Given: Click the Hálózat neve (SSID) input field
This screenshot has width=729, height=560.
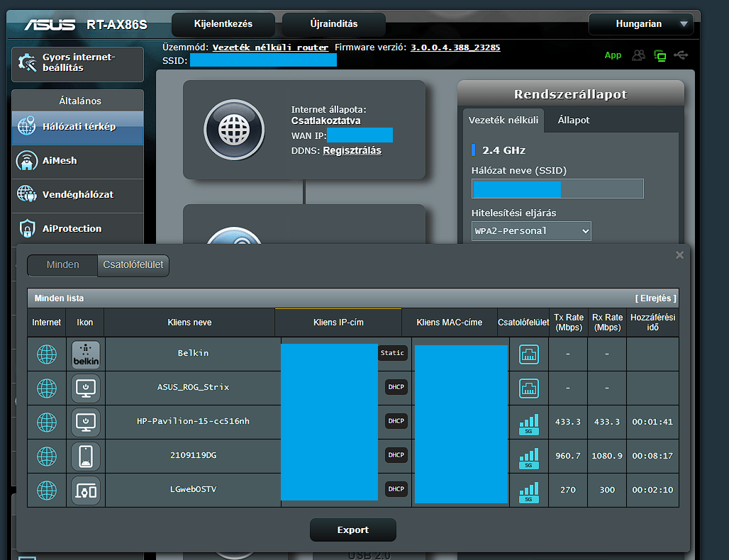Looking at the screenshot, I should [x=557, y=189].
